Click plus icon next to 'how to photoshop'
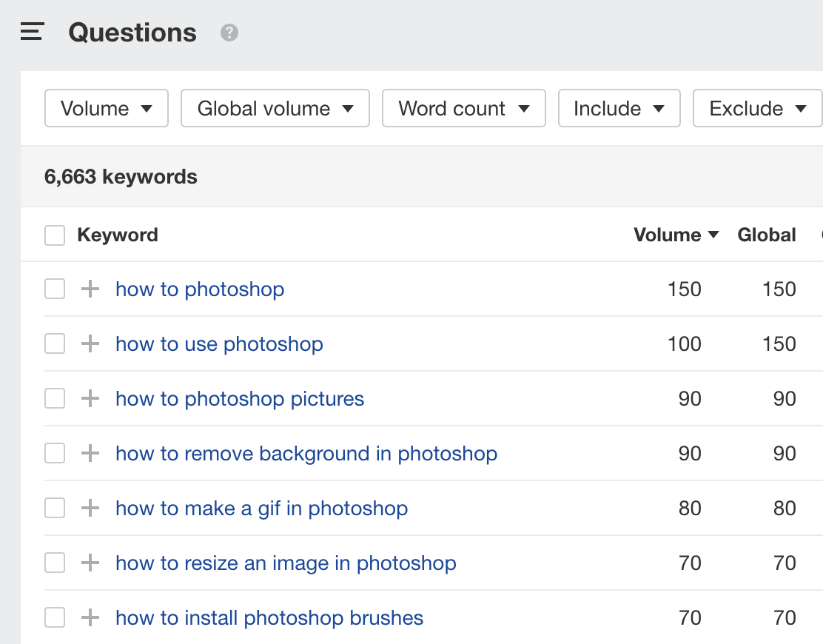 [x=90, y=289]
